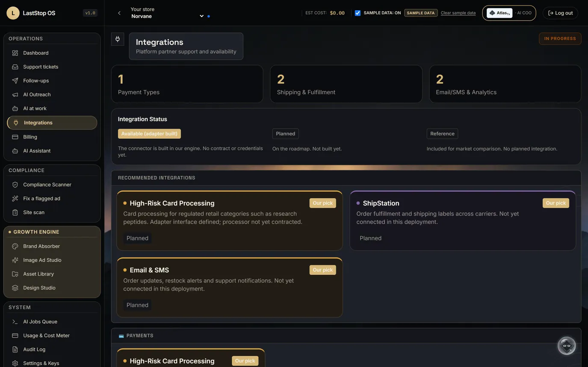588x367 pixels.
Task: Click the Image Ad Studio sparkle icon
Action: pos(15,260)
